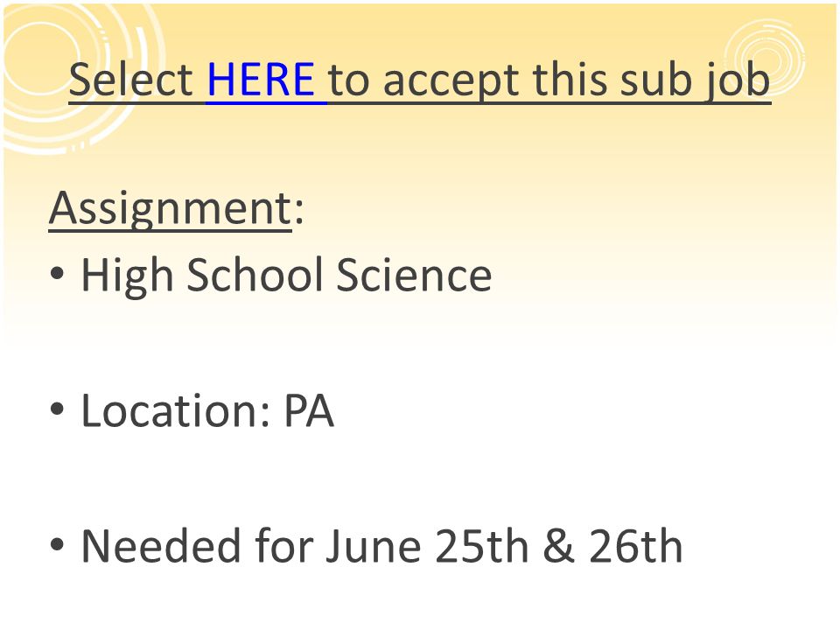Click the word Science
840x630 pixels.
(x=414, y=274)
